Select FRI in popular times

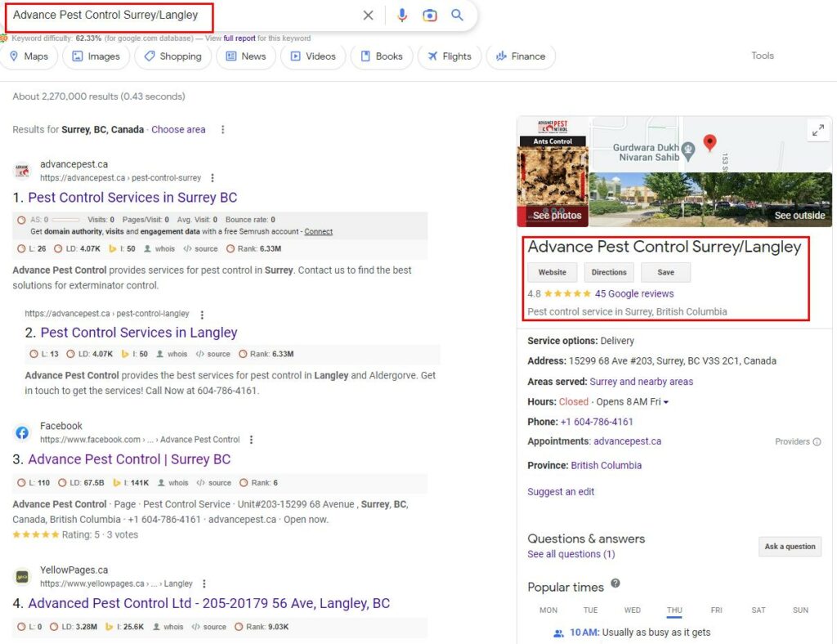point(716,610)
